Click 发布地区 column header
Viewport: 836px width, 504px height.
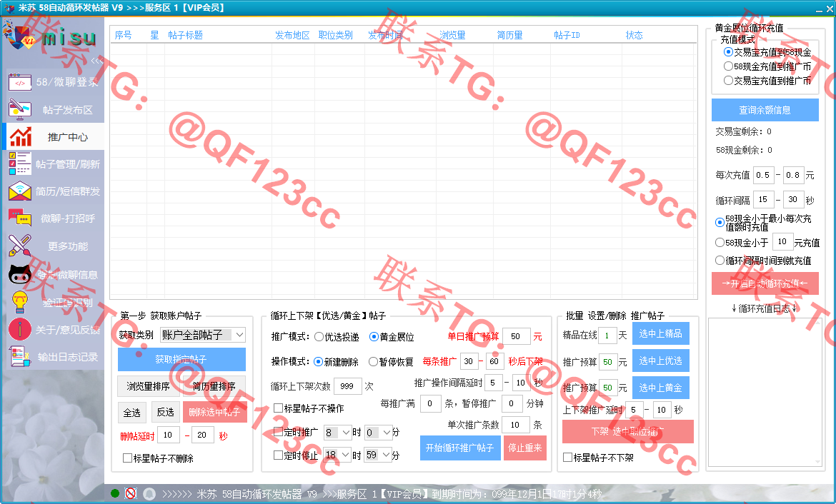point(292,35)
